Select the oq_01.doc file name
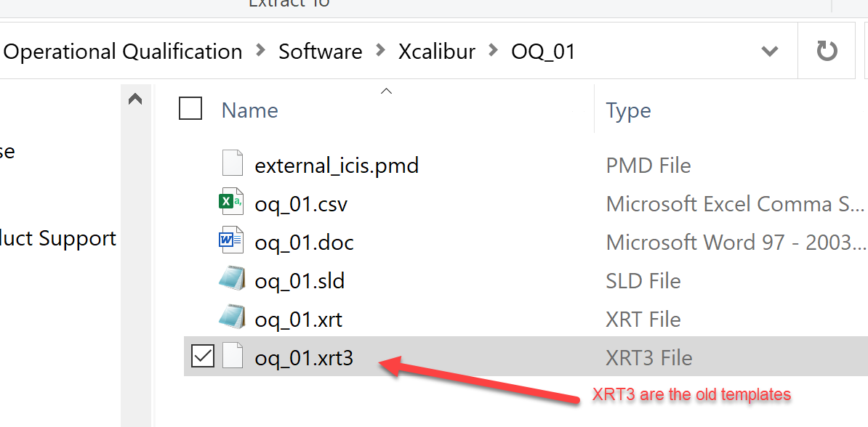Image resolution: width=868 pixels, height=427 pixels. click(305, 243)
